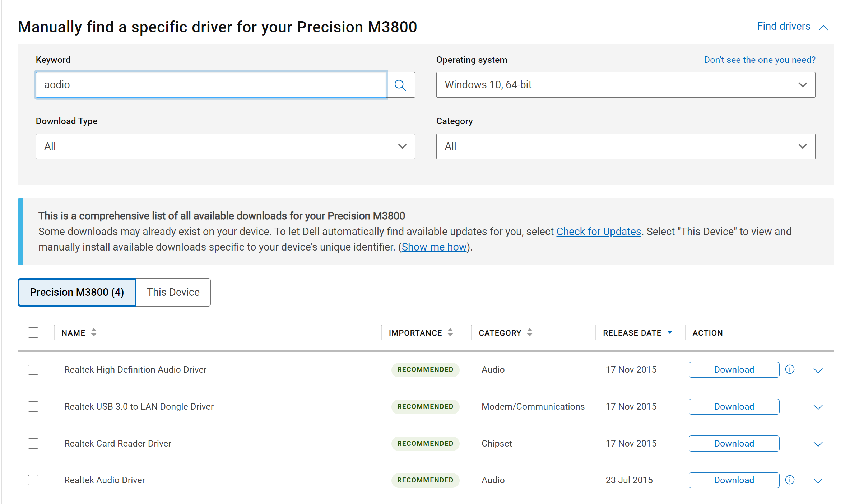Click the Realtek Card Reader Driver name

pyautogui.click(x=118, y=443)
